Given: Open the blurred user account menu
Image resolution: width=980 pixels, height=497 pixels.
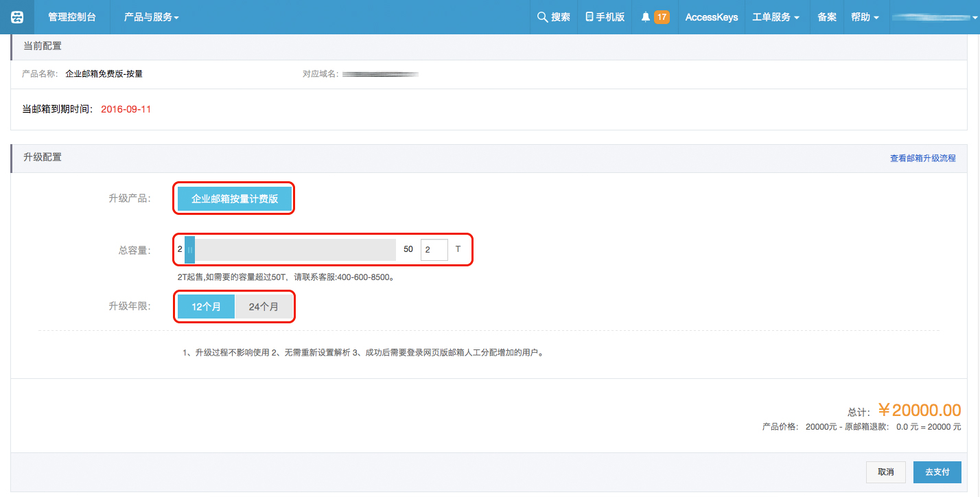Looking at the screenshot, I should pos(935,17).
